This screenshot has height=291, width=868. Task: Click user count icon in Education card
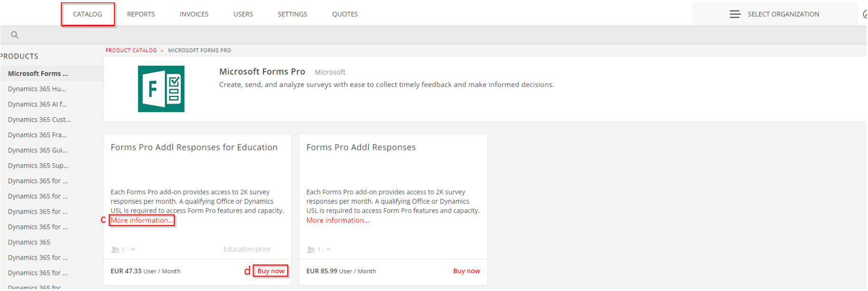[x=115, y=249]
